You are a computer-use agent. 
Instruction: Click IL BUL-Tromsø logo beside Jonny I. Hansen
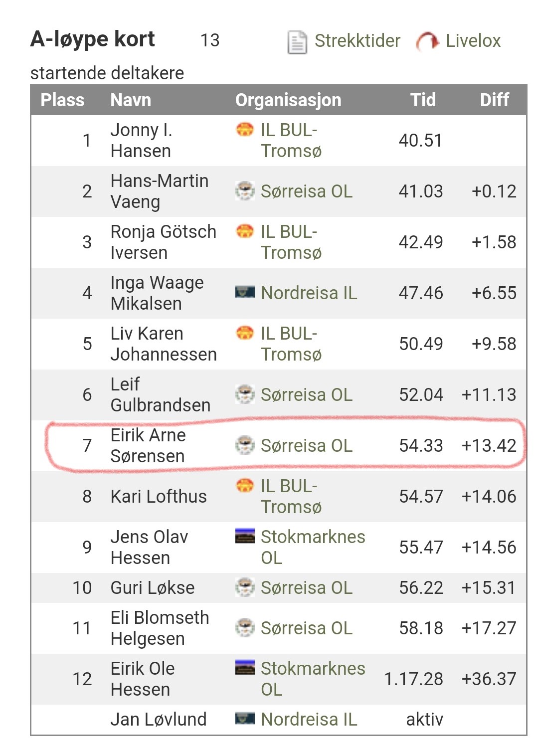tap(245, 130)
